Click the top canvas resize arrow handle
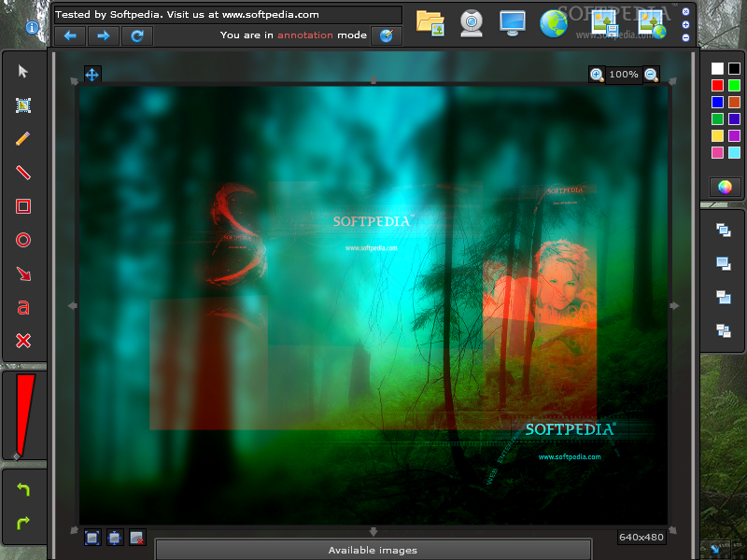The height and width of the screenshot is (560, 747). point(373,80)
